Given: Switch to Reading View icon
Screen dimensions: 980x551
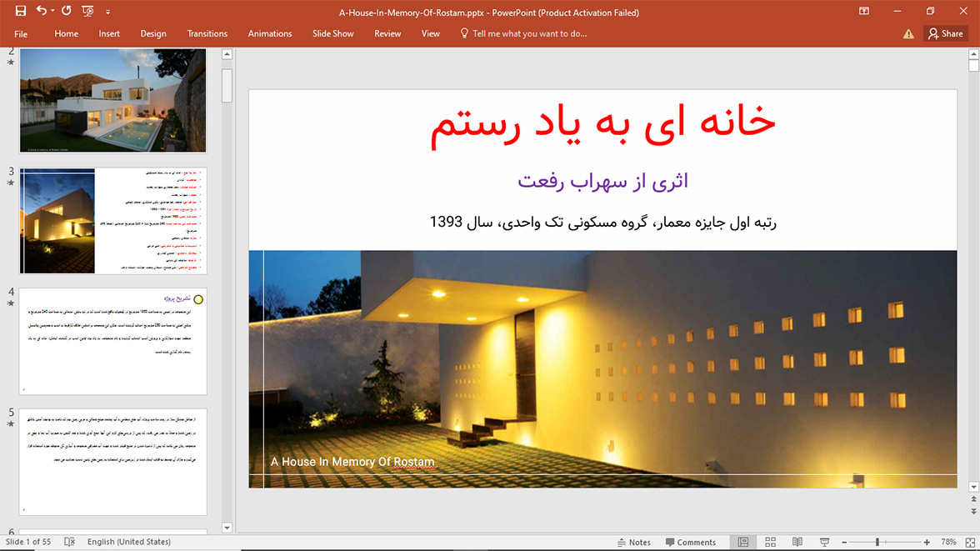Looking at the screenshot, I should click(x=797, y=542).
